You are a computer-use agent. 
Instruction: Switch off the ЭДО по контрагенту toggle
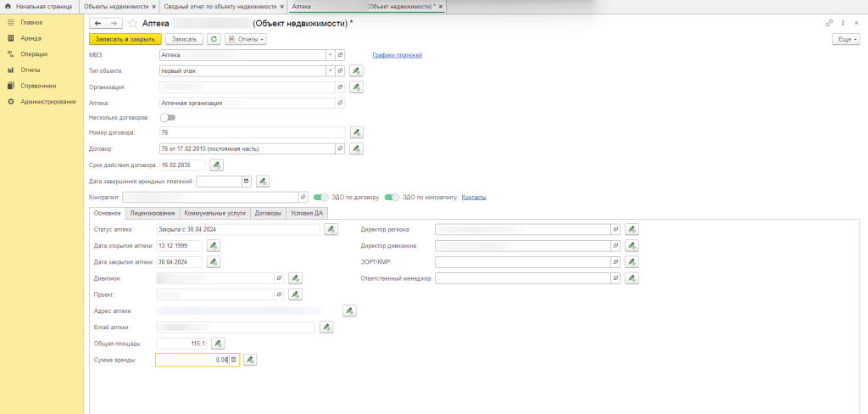click(392, 197)
